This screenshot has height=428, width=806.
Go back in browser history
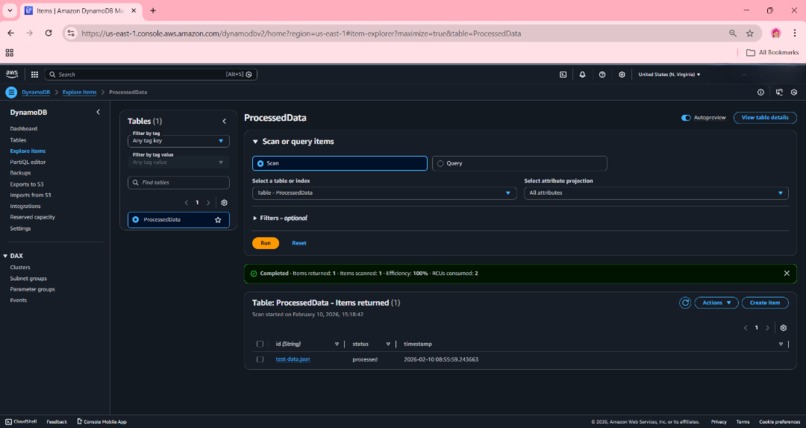click(x=11, y=33)
